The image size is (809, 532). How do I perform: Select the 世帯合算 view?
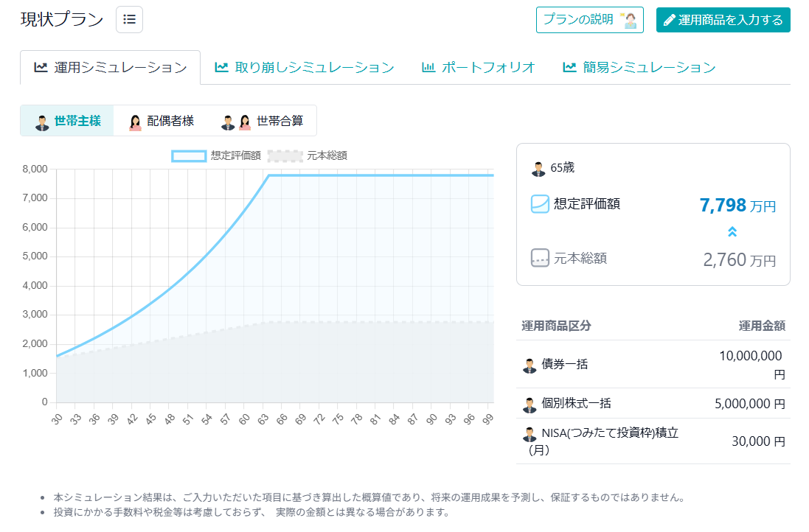coord(263,120)
